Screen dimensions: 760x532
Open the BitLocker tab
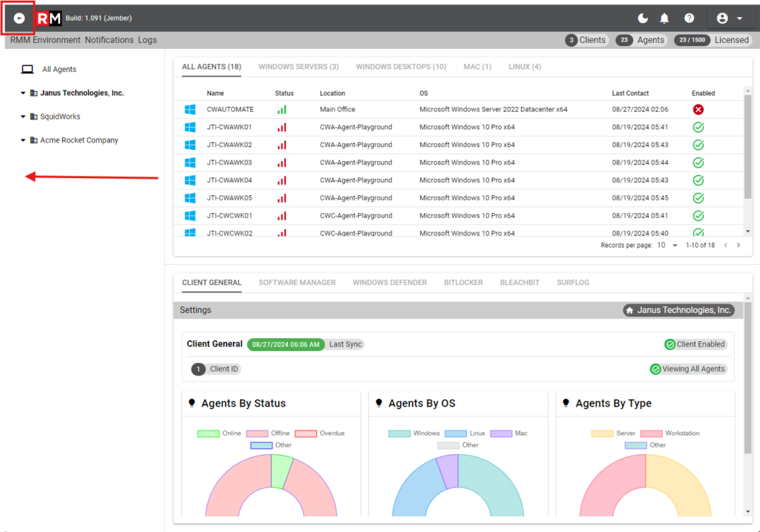pos(463,283)
